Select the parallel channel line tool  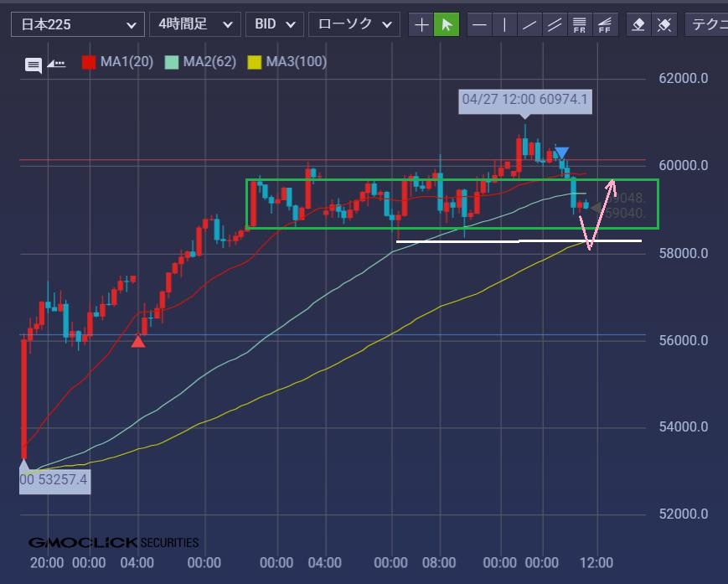[554, 24]
